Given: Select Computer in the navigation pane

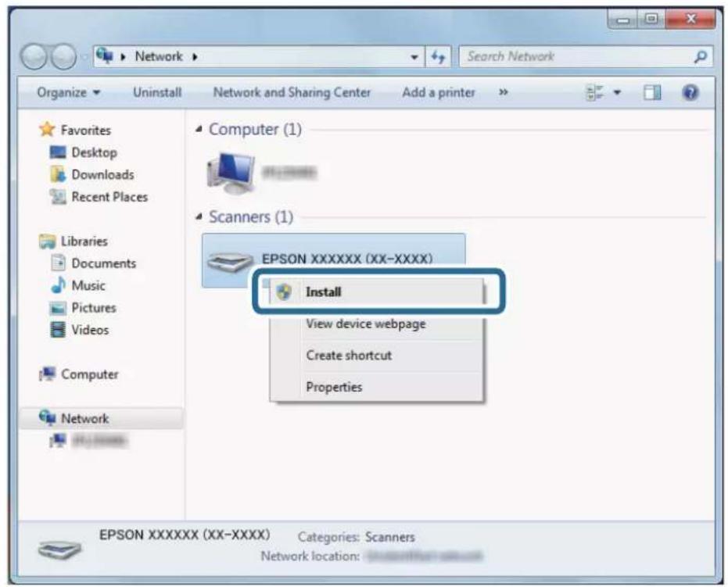Looking at the screenshot, I should point(90,374).
